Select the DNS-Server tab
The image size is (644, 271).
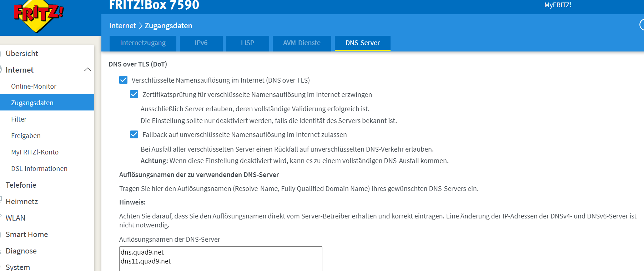pyautogui.click(x=362, y=43)
